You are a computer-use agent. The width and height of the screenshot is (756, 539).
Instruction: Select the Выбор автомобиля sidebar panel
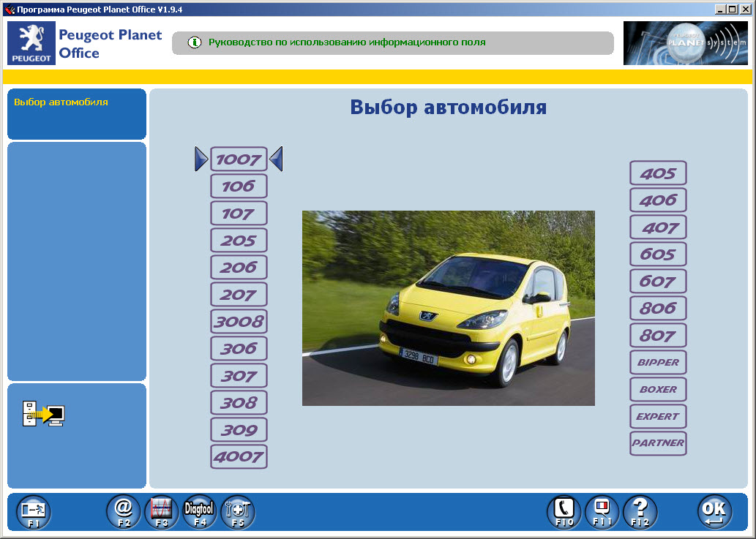pos(76,113)
